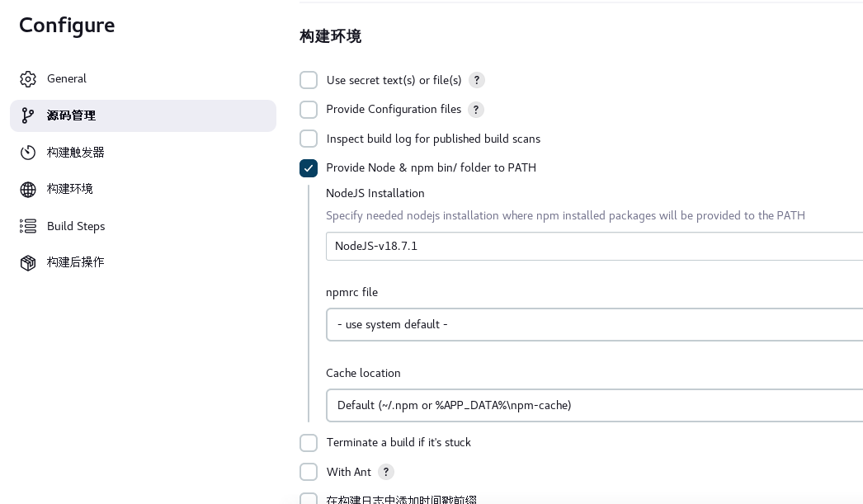View help for Provide Configuration files

click(476, 109)
